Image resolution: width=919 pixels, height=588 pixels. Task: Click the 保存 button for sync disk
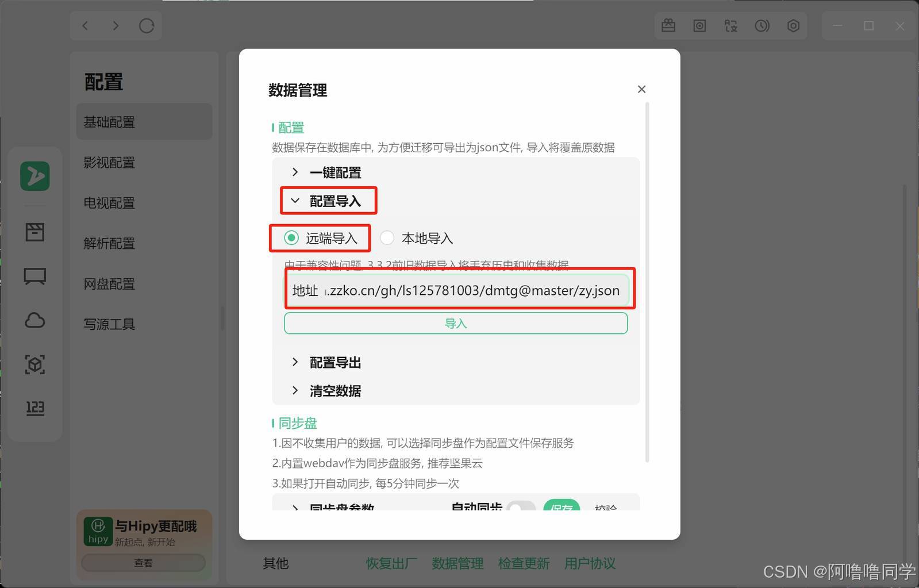point(562,506)
